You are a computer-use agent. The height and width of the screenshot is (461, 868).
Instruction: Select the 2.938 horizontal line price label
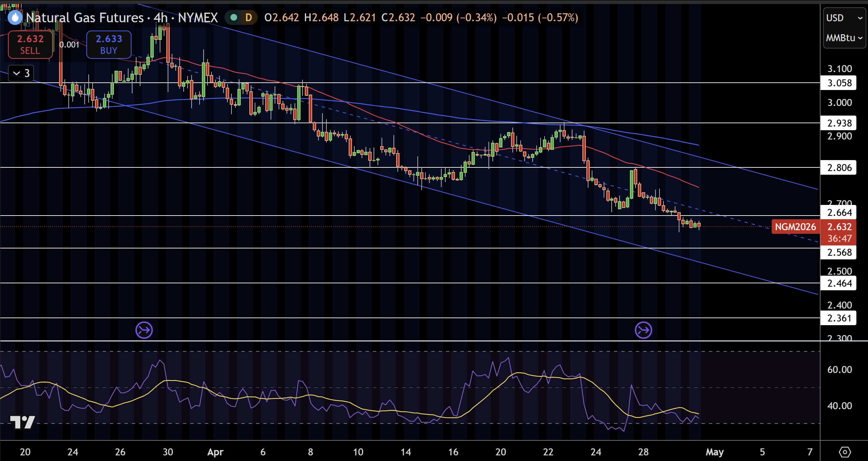(838, 123)
